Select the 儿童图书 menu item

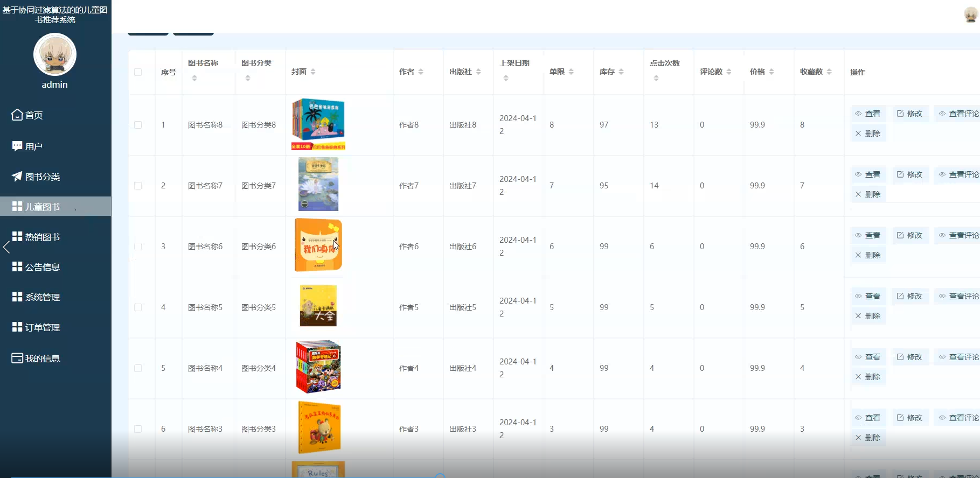click(x=55, y=206)
